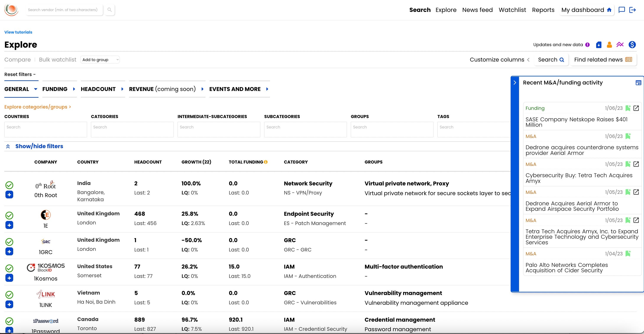This screenshot has height=334, width=644.
Task: Open News feed in top navigation
Action: tap(477, 10)
